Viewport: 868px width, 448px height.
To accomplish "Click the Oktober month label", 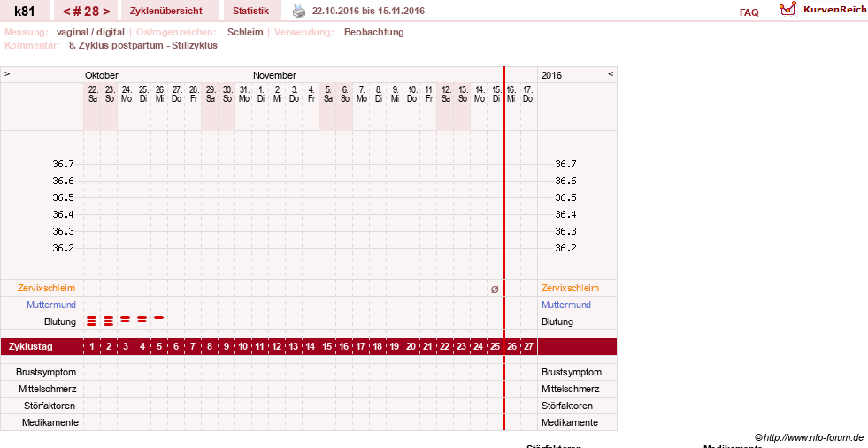I will [x=102, y=75].
